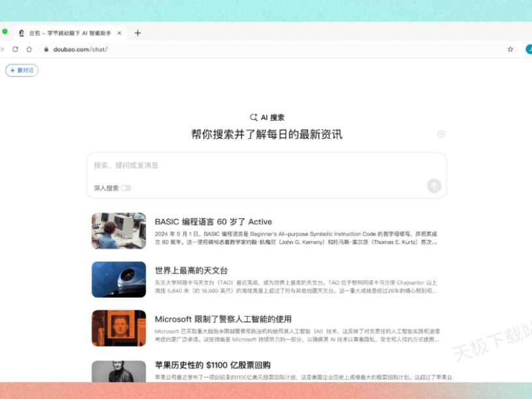View site security lock info
Image resolution: width=532 pixels, height=399 pixels.
click(46, 49)
